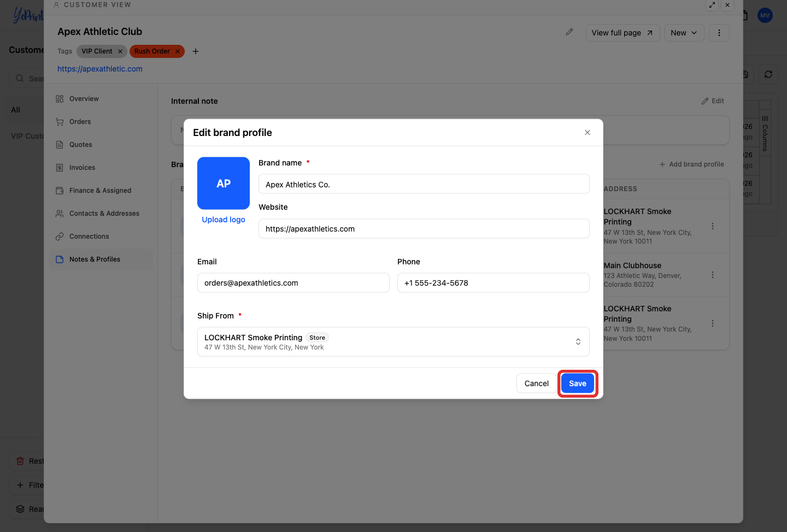Click the refresh icon in background page

point(768,74)
